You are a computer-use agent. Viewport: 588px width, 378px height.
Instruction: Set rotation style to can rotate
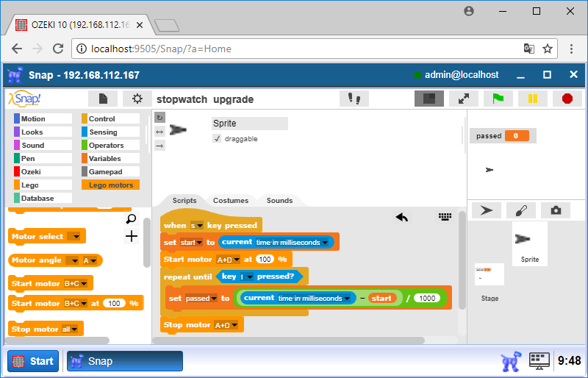coord(159,118)
